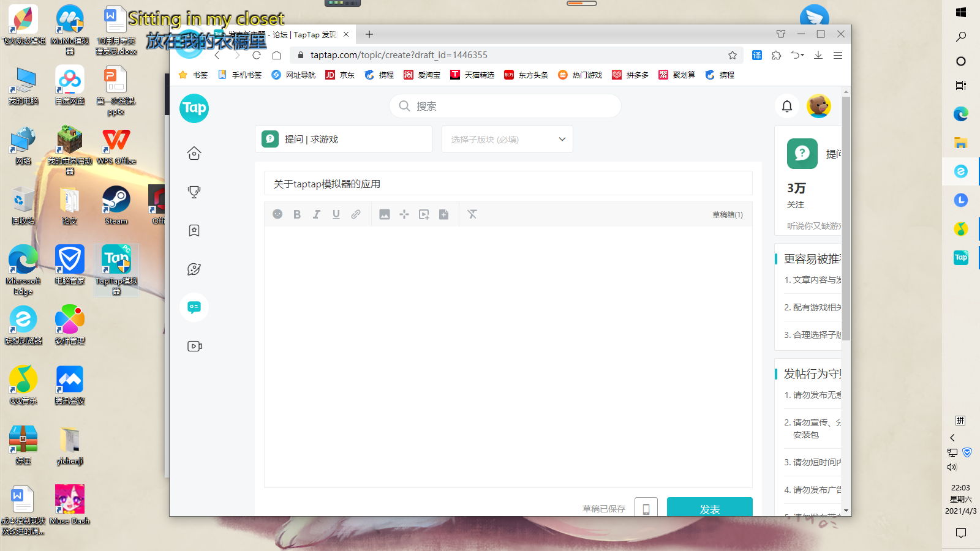Bookmark this page with the star icon

tap(733, 55)
